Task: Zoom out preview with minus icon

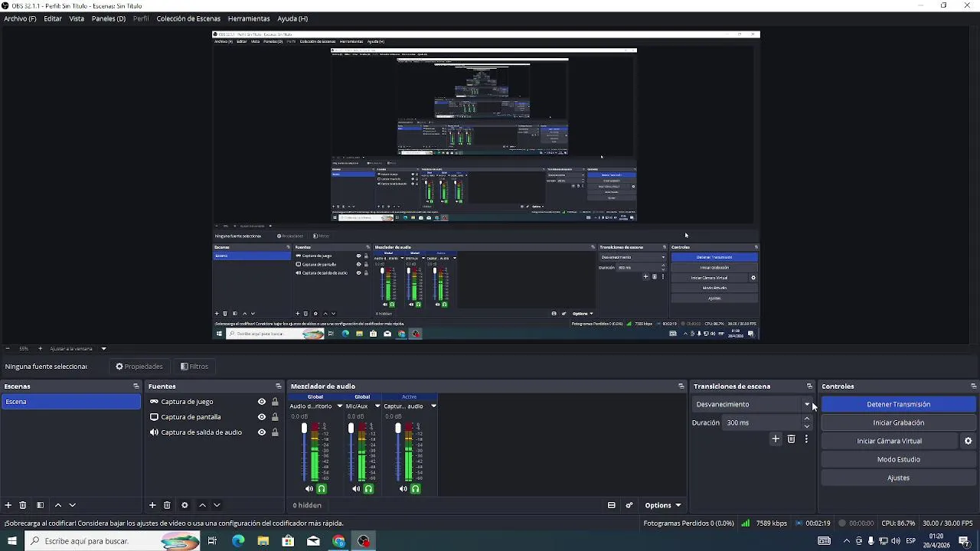Action: coord(8,349)
